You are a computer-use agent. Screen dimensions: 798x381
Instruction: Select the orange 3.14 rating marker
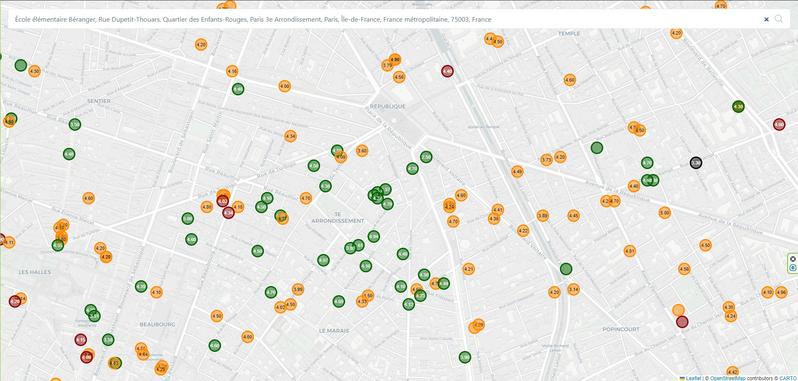574,289
